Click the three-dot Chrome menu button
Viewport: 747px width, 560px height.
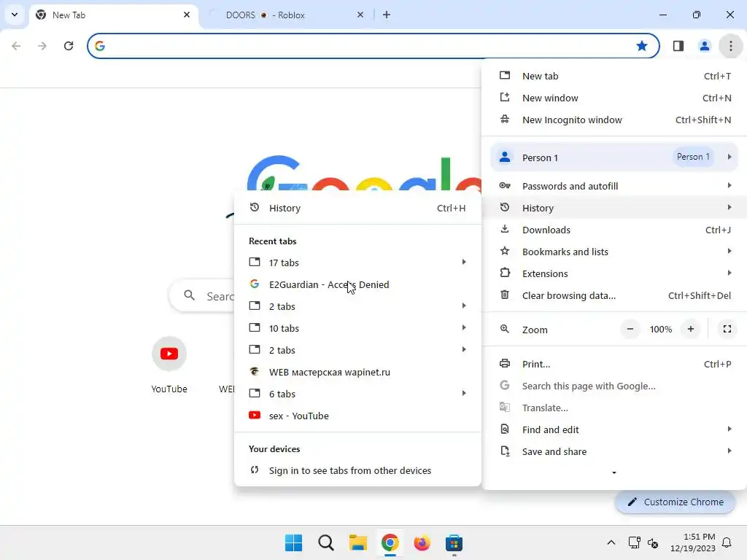click(730, 46)
